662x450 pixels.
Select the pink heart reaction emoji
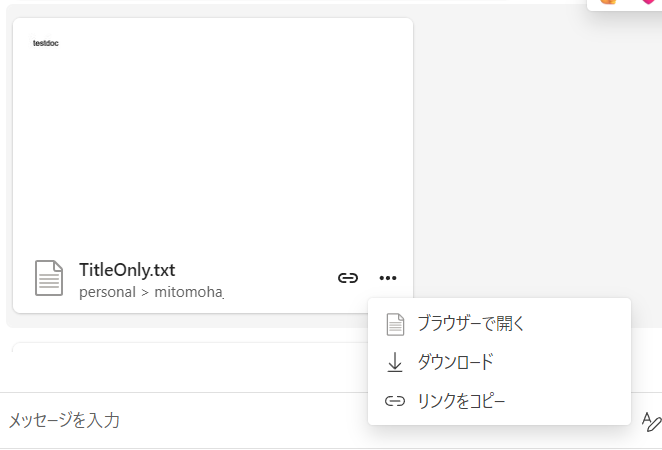(x=648, y=2)
